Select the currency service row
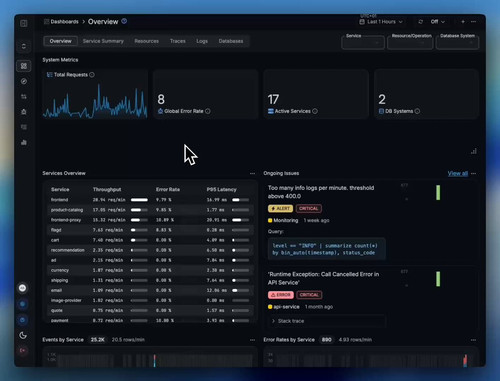The width and height of the screenshot is (500, 381). (150, 270)
